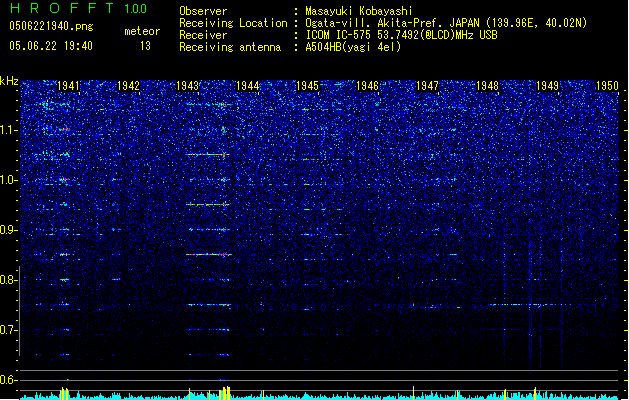Click the observer name Masayuki Kobayashi
Screen dimensions: 629x400
[x=359, y=11]
